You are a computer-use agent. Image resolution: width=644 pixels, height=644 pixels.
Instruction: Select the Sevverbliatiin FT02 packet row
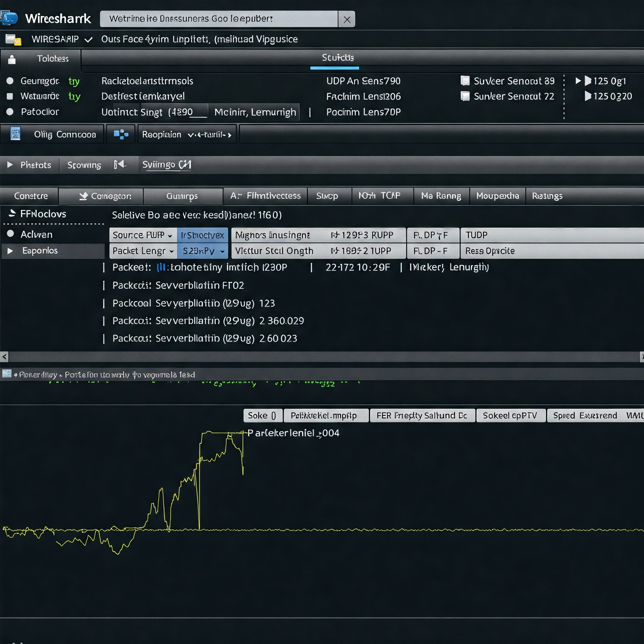pyautogui.click(x=178, y=285)
